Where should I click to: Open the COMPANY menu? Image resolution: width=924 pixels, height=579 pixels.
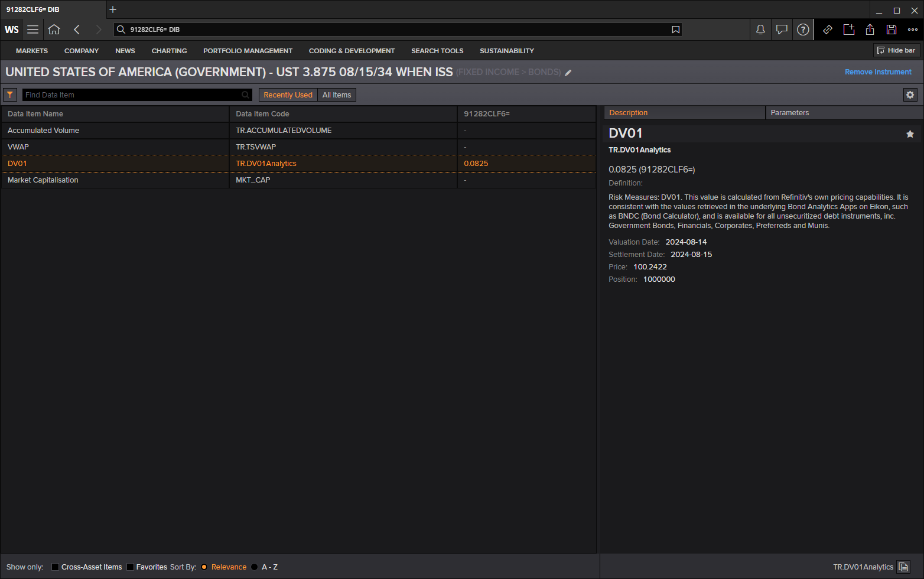82,51
